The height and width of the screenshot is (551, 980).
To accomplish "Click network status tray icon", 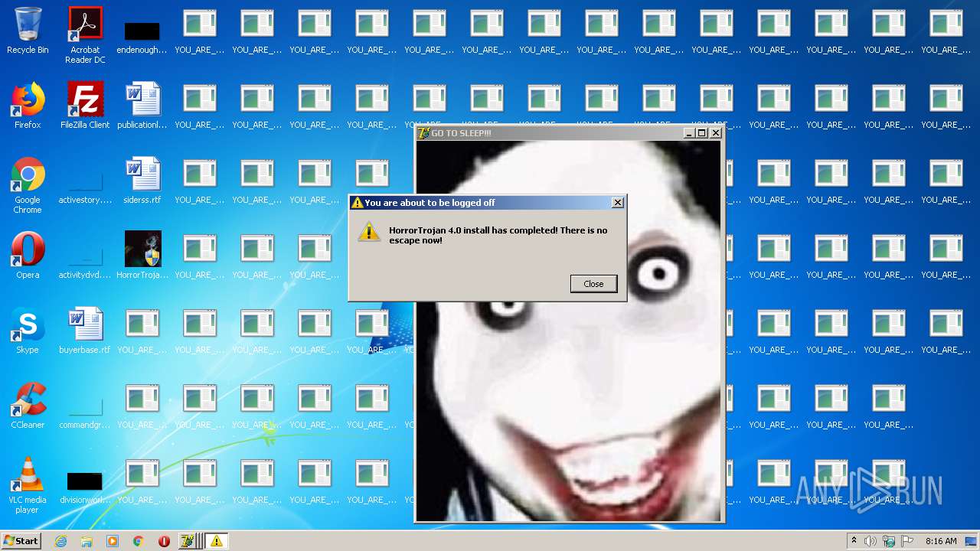I will [x=889, y=541].
